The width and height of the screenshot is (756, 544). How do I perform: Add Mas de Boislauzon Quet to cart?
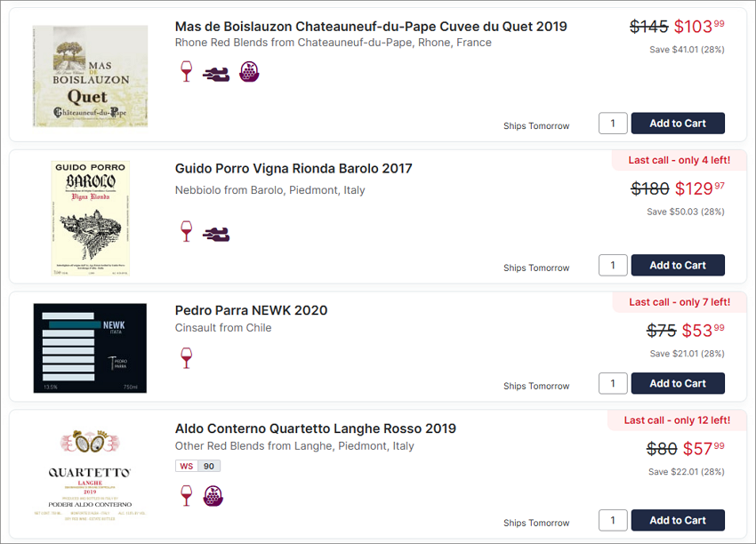(x=678, y=124)
